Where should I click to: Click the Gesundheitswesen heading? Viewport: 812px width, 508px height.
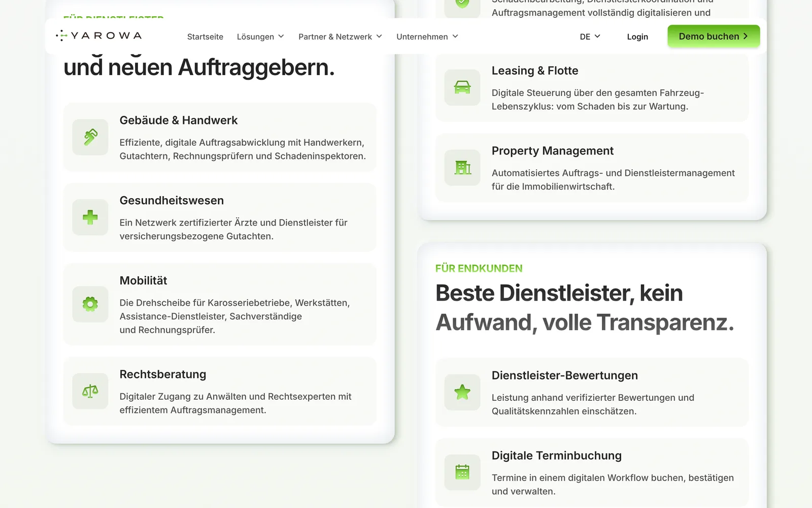click(x=172, y=201)
